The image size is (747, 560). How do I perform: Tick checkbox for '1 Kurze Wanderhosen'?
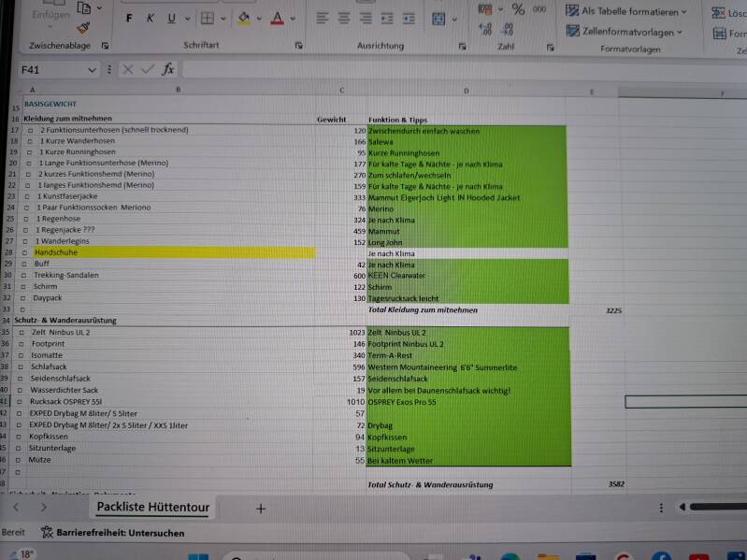[x=29, y=141]
